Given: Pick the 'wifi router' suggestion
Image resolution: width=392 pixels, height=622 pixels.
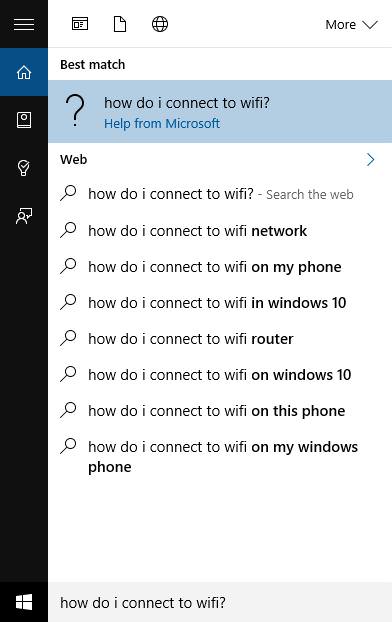Looking at the screenshot, I should 220,339.
